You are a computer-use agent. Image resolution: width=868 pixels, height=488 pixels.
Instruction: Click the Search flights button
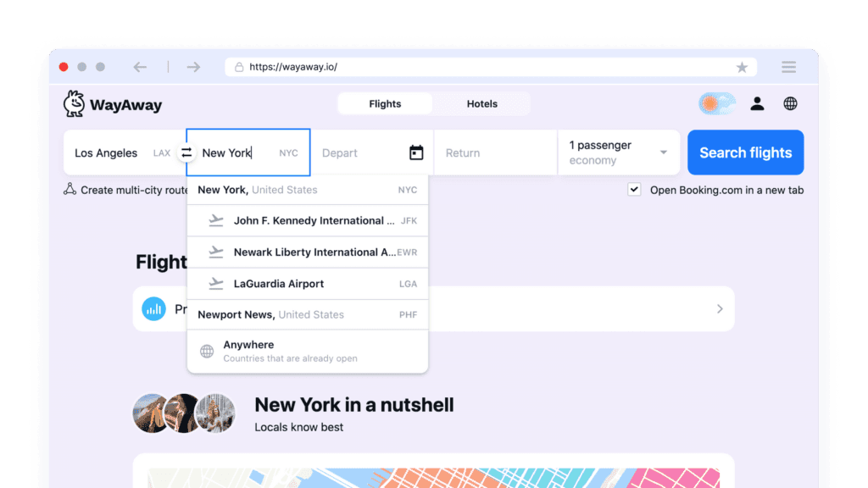[x=745, y=152]
